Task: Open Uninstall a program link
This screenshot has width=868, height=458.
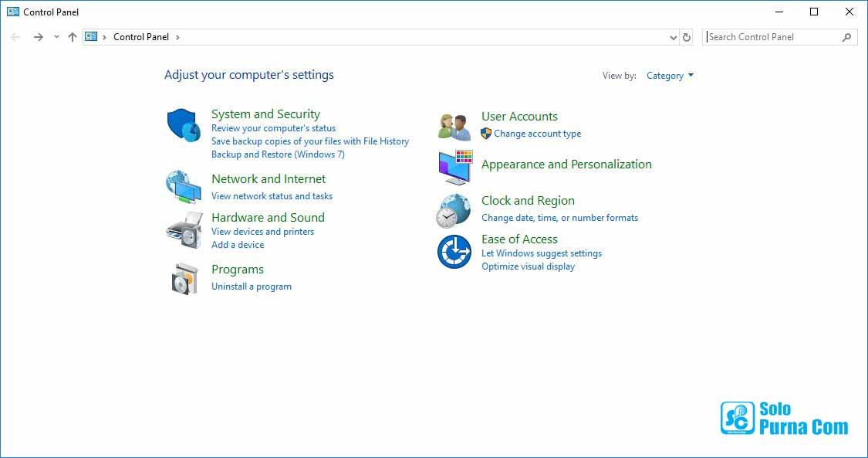Action: tap(252, 287)
